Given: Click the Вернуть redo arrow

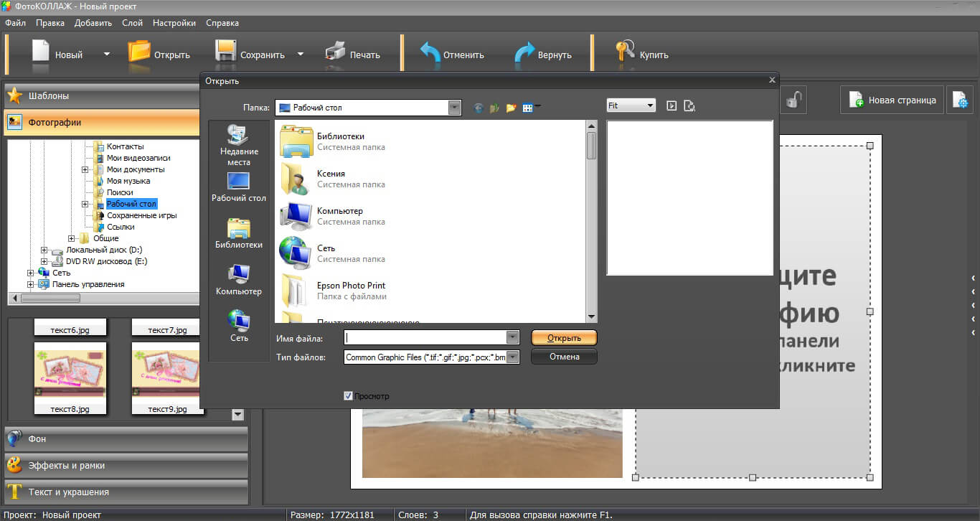Looking at the screenshot, I should [524, 54].
